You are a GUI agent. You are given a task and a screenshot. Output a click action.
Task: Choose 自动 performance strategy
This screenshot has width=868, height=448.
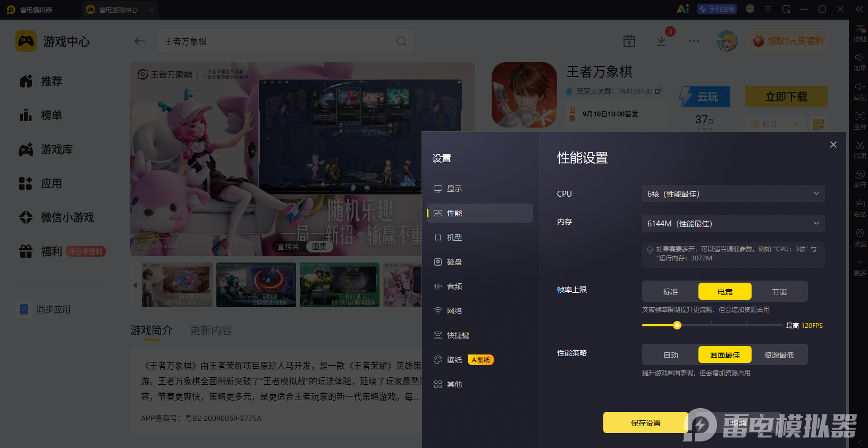point(671,355)
